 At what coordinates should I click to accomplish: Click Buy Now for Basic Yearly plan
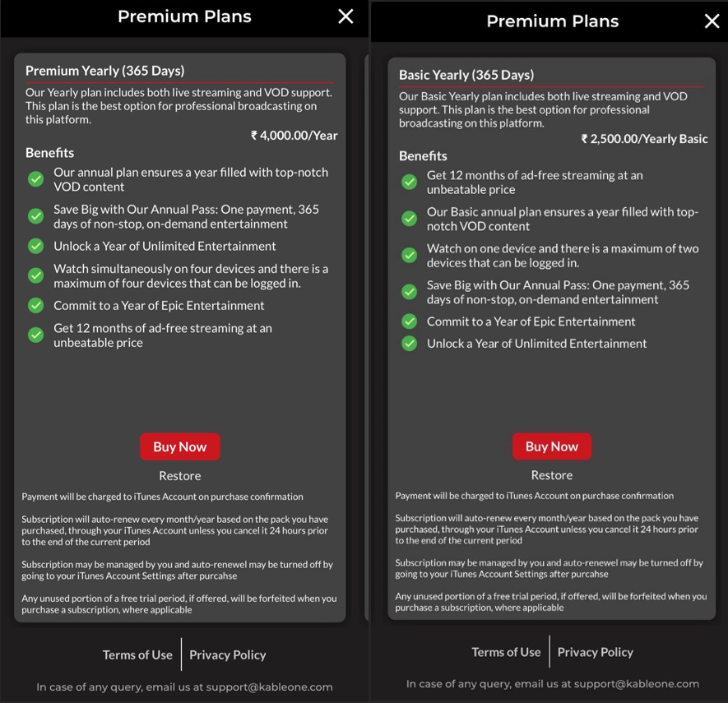552,446
